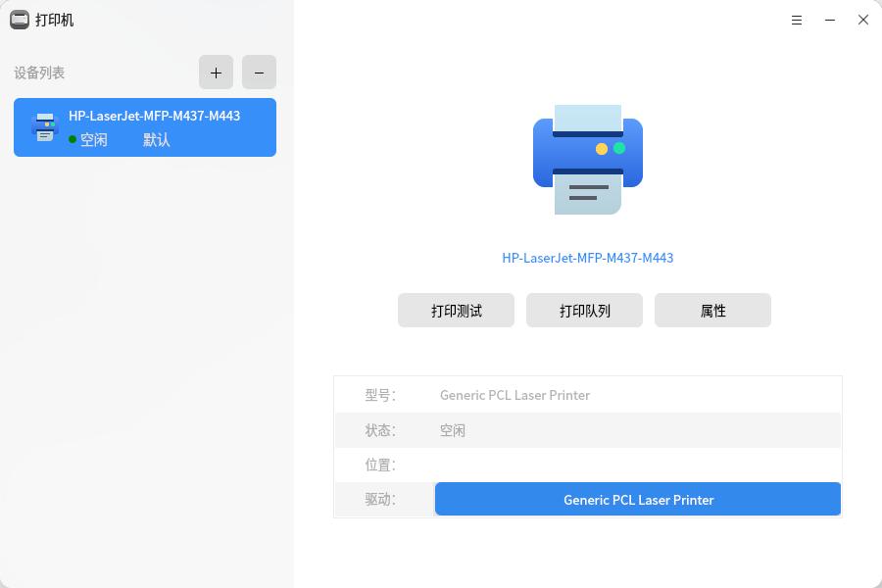Click the 状态 row's 空闲 value

[x=453, y=430]
